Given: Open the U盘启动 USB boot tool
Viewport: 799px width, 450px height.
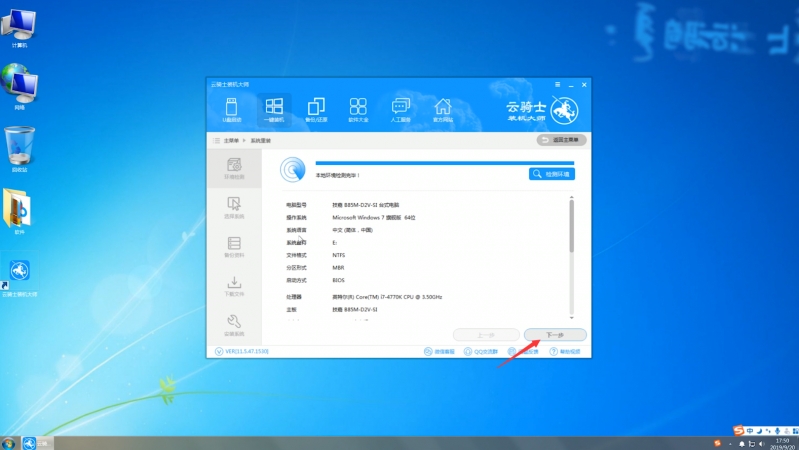Looking at the screenshot, I should tap(231, 110).
